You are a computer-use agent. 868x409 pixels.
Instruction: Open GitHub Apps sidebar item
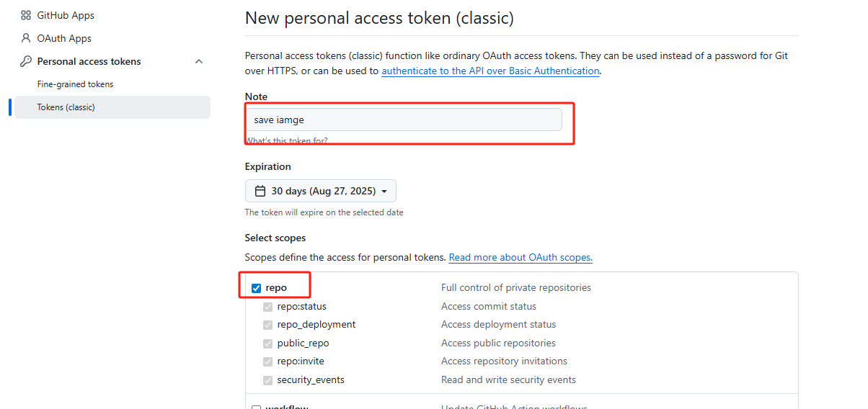66,15
